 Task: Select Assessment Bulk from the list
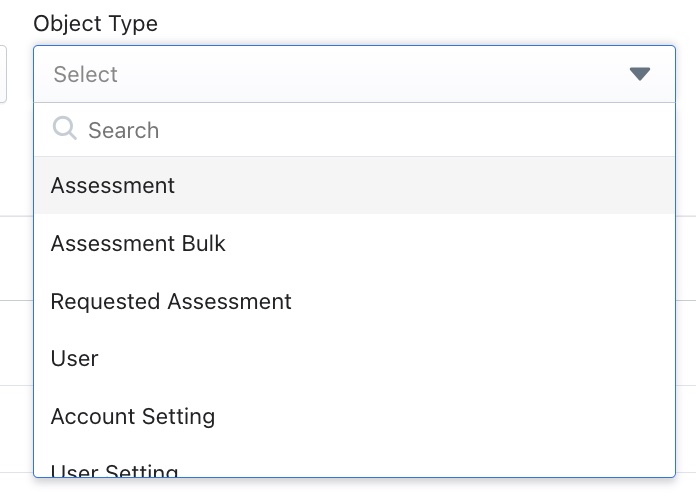coord(138,244)
